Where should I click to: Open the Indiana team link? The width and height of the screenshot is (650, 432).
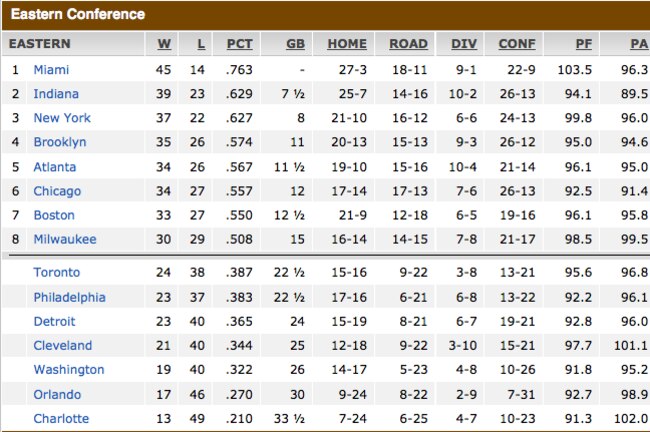[56, 94]
